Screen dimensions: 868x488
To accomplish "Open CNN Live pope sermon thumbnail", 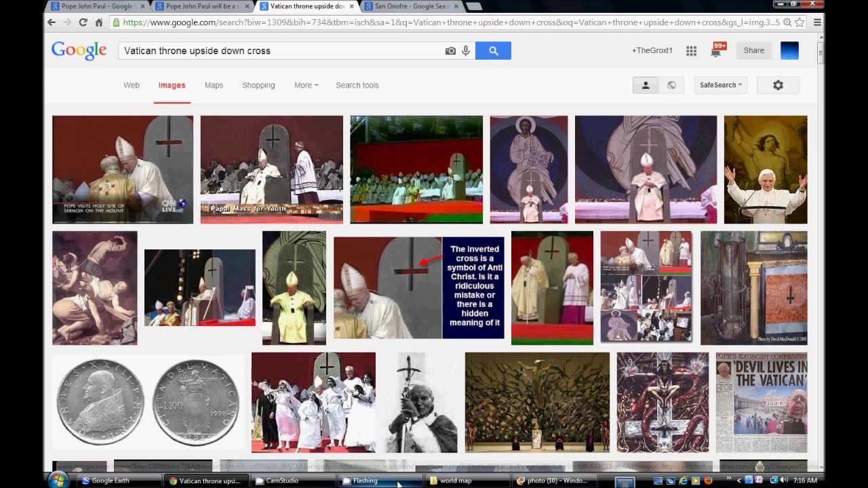I will [123, 169].
